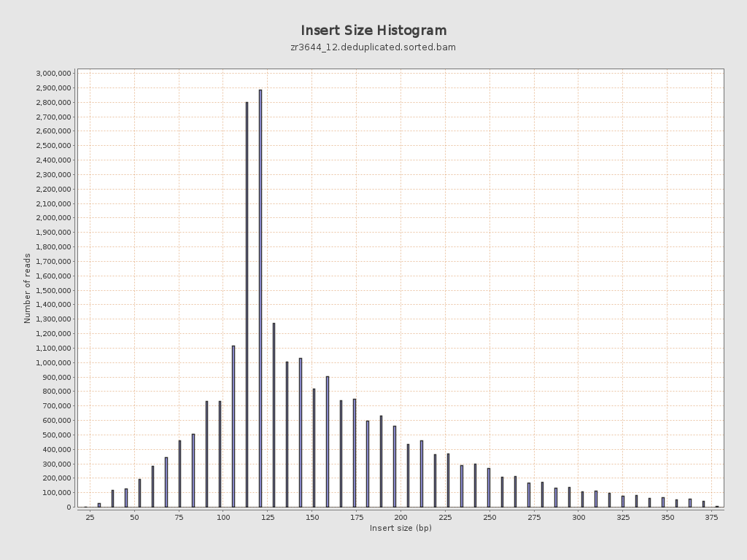Image resolution: width=747 pixels, height=560 pixels.
Task: Click the 1,500,000 y-axis tick label
Action: pyautogui.click(x=53, y=290)
